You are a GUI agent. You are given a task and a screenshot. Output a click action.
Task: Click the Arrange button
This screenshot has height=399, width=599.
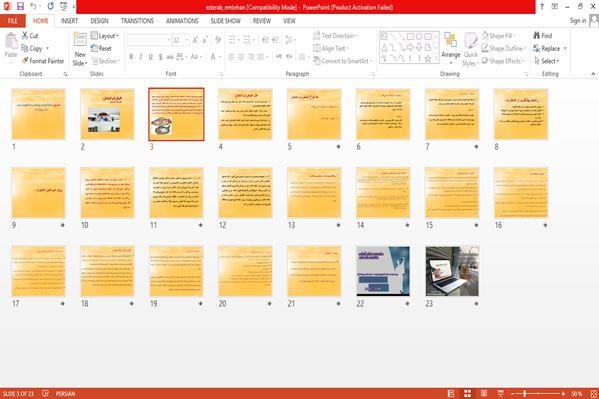coord(450,48)
